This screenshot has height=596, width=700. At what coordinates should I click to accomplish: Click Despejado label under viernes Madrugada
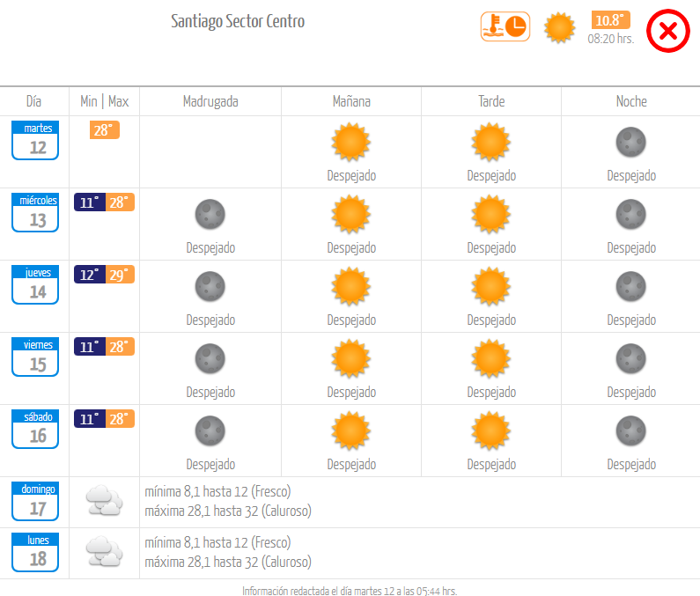[x=210, y=393]
